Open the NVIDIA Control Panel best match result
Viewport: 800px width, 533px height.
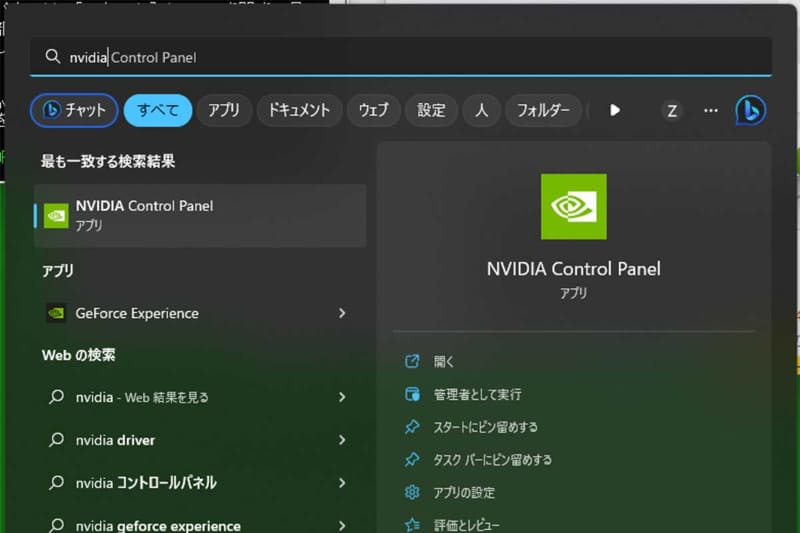[x=200, y=216]
